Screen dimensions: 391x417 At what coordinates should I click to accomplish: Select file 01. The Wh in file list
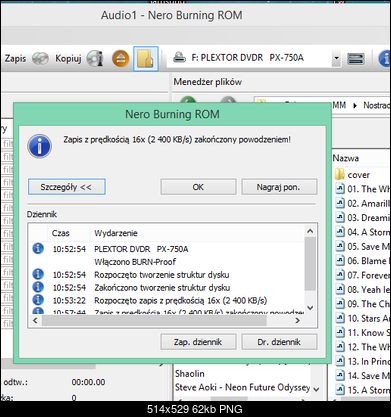(363, 189)
